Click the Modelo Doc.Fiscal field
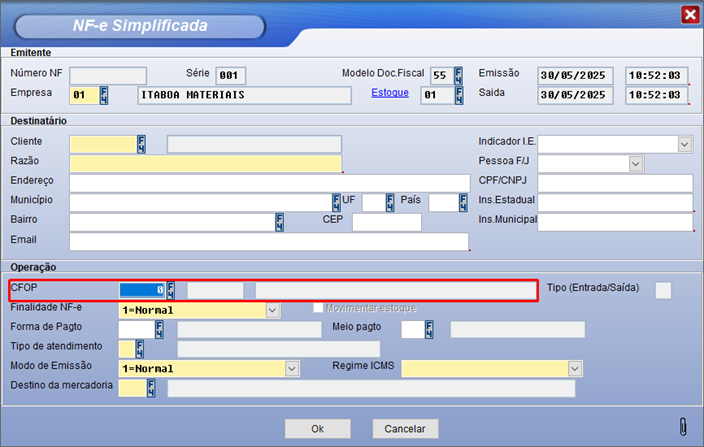 click(x=442, y=75)
